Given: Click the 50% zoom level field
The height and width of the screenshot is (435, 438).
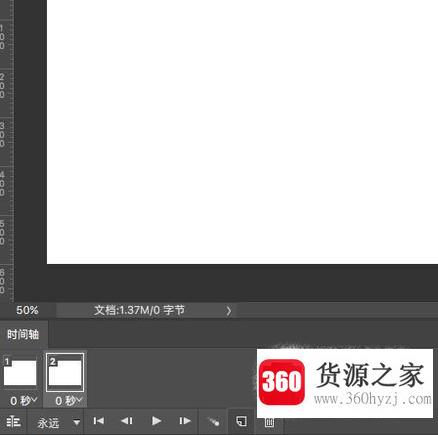Looking at the screenshot, I should [x=27, y=310].
